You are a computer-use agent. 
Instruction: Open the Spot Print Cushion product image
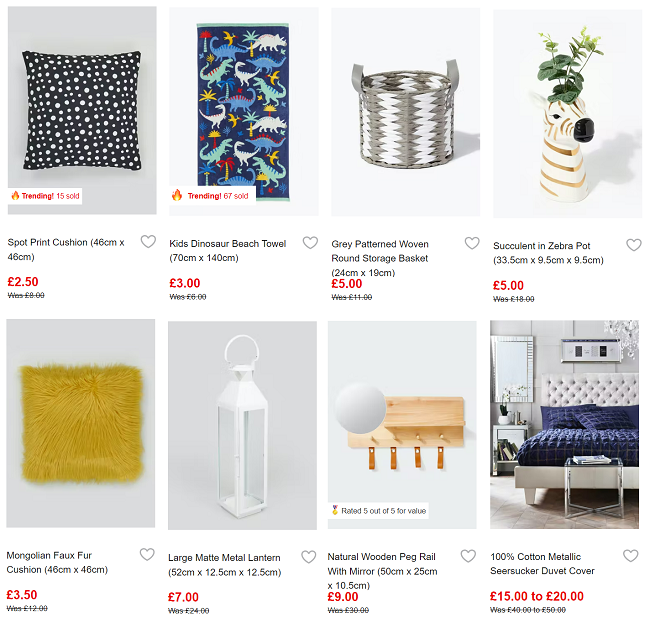pos(82,110)
